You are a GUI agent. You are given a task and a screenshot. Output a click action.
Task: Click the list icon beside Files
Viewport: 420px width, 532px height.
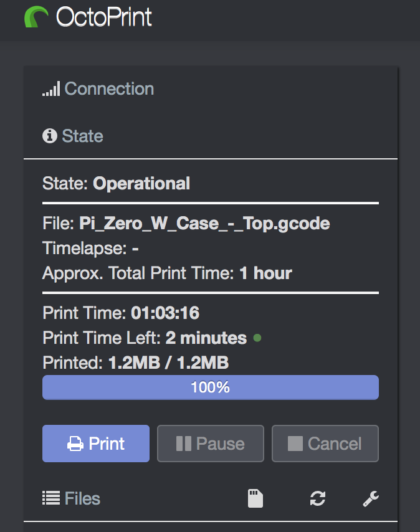[x=51, y=498]
